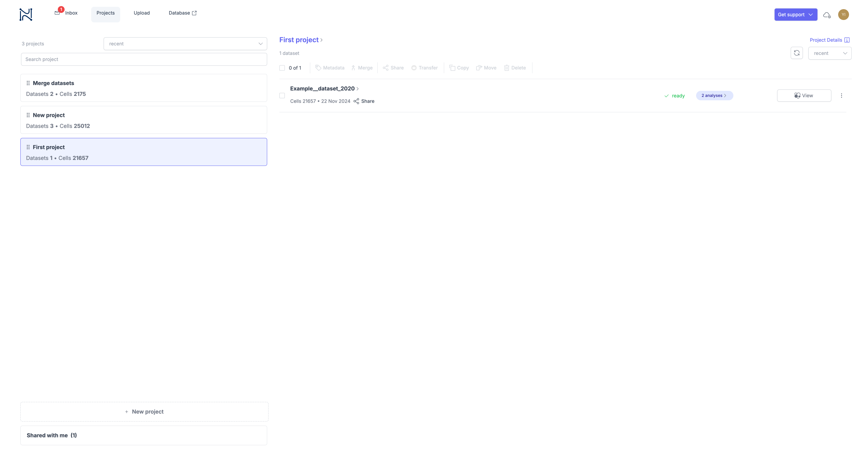Click the Project Details info icon
The width and height of the screenshot is (868, 450).
(847, 40)
